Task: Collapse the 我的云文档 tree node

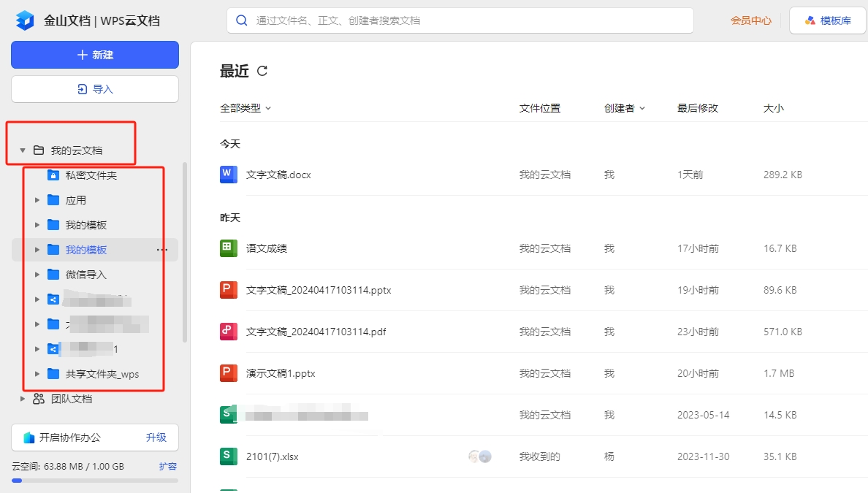Action: pyautogui.click(x=23, y=150)
